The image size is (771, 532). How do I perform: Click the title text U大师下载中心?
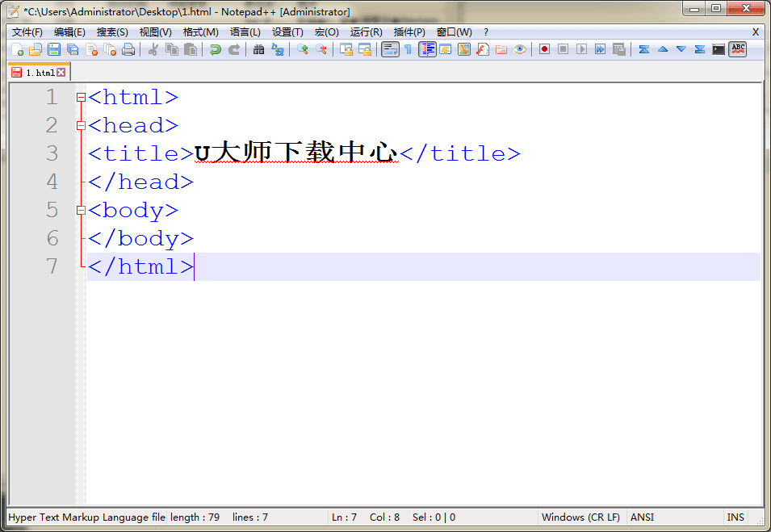(296, 153)
